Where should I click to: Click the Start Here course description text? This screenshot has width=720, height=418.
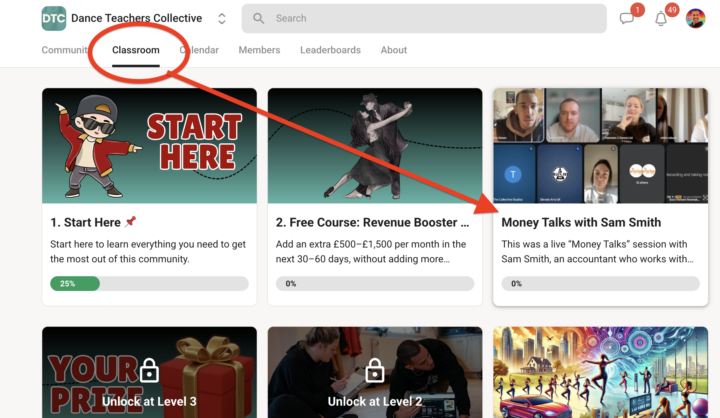pos(148,252)
